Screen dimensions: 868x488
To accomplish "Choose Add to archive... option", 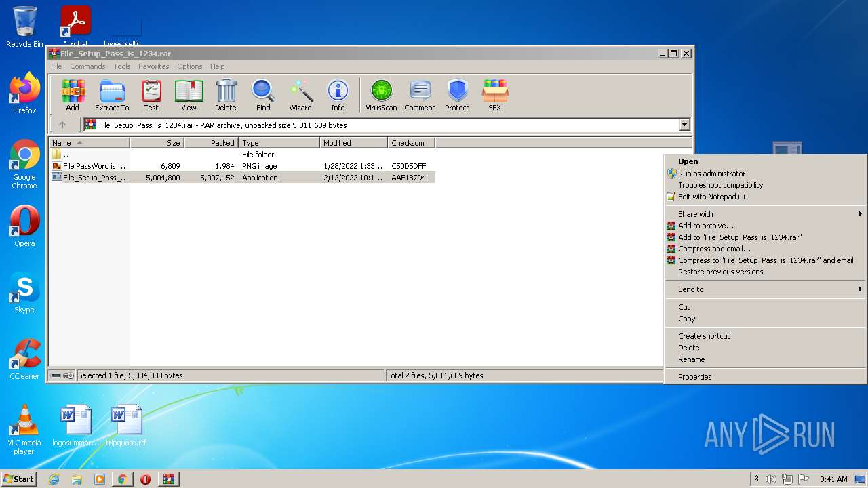I will (x=765, y=226).
